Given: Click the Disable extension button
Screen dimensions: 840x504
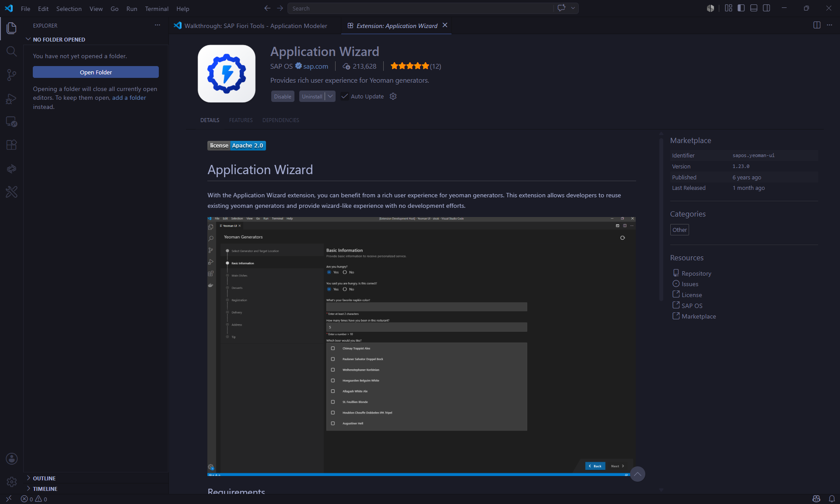Looking at the screenshot, I should (x=283, y=96).
